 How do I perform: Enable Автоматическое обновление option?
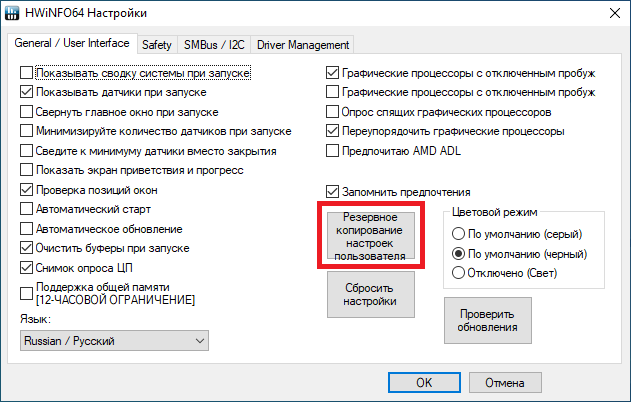[27, 228]
